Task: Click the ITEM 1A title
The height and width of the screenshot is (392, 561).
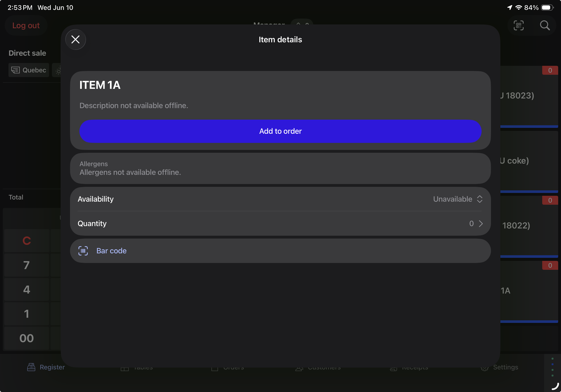Action: tap(100, 85)
